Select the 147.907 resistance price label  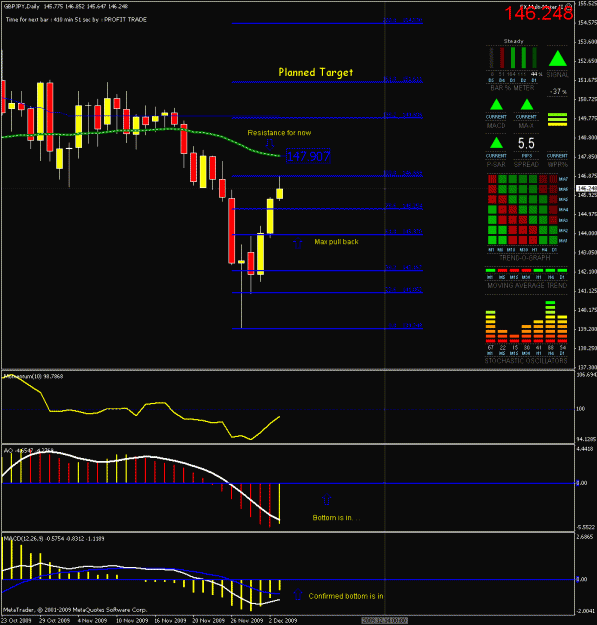[x=308, y=156]
